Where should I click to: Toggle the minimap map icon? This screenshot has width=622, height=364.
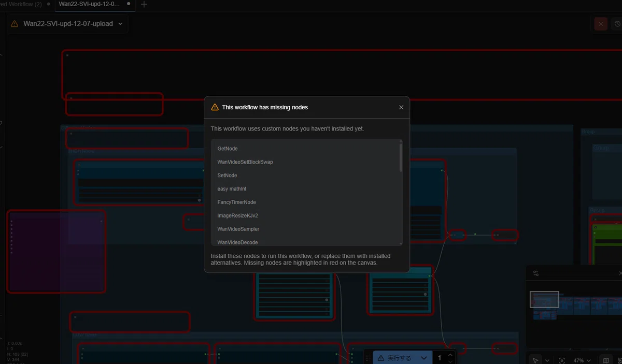coord(606,360)
